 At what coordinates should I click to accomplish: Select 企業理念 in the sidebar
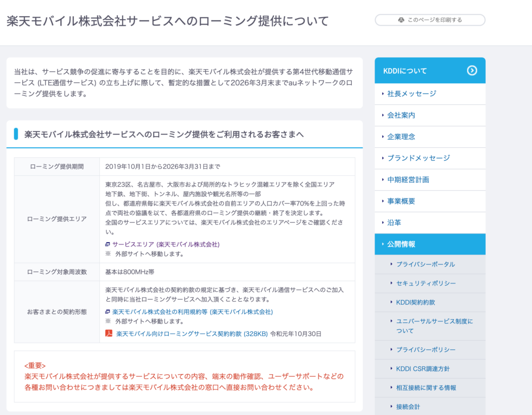pyautogui.click(x=430, y=137)
